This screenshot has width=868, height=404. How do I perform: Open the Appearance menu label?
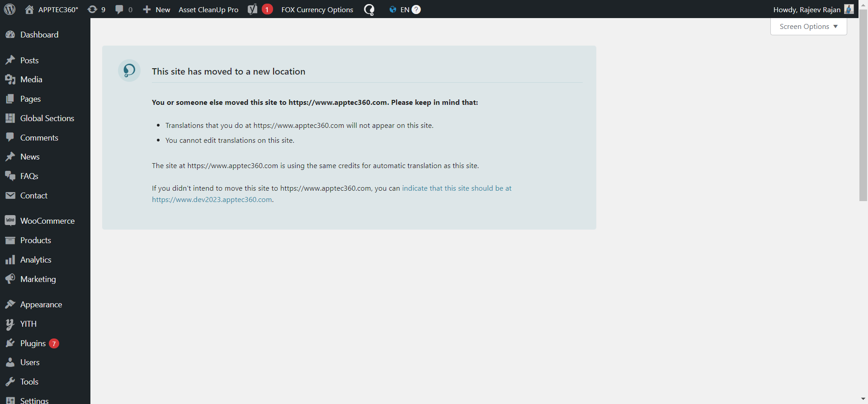[41, 305]
